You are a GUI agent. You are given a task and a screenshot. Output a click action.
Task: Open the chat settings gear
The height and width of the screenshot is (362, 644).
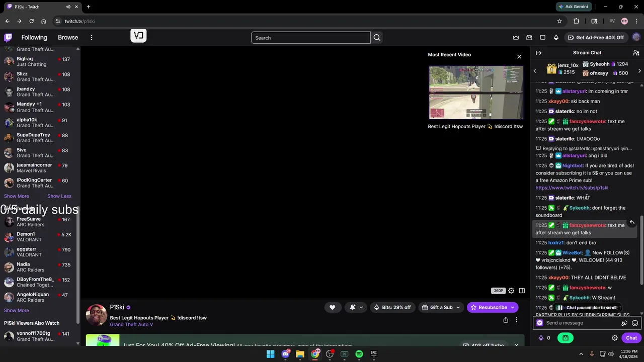(x=614, y=338)
